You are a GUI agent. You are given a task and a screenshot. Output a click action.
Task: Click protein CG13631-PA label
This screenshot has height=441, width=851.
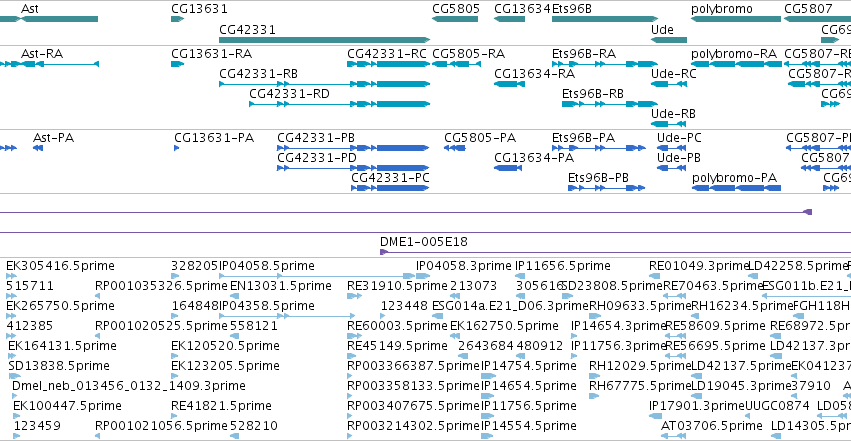(x=214, y=138)
